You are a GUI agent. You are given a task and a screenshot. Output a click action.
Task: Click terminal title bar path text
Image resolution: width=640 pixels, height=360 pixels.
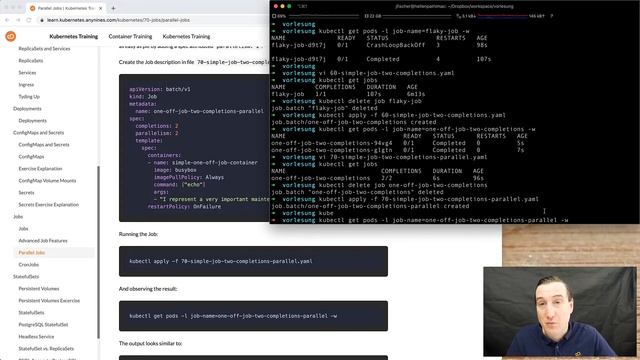(x=454, y=6)
